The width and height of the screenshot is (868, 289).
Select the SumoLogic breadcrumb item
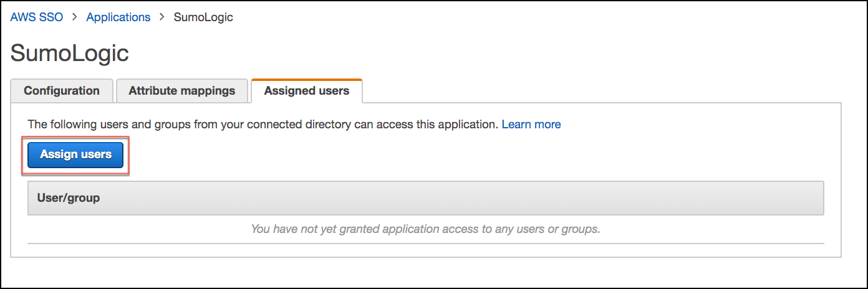point(203,17)
